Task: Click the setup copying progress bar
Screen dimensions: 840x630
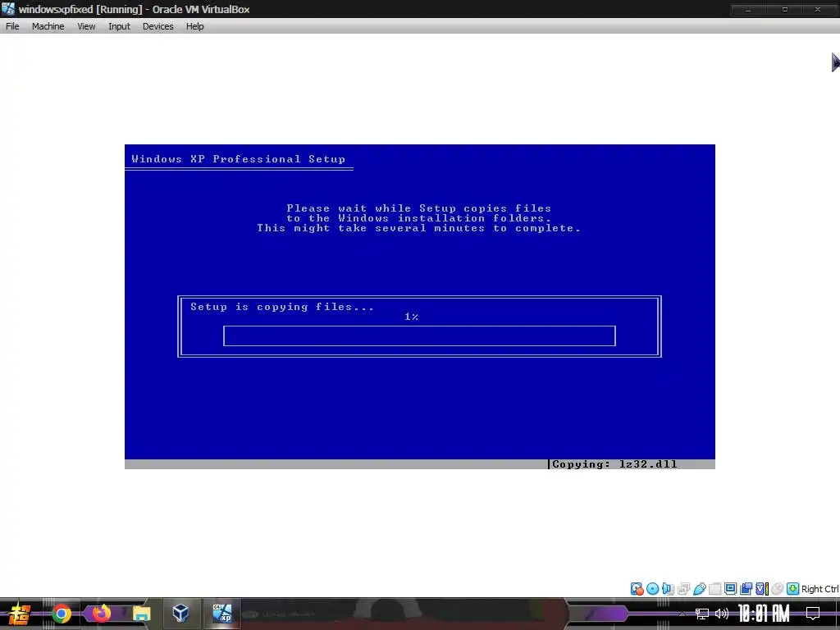Action: pos(419,336)
